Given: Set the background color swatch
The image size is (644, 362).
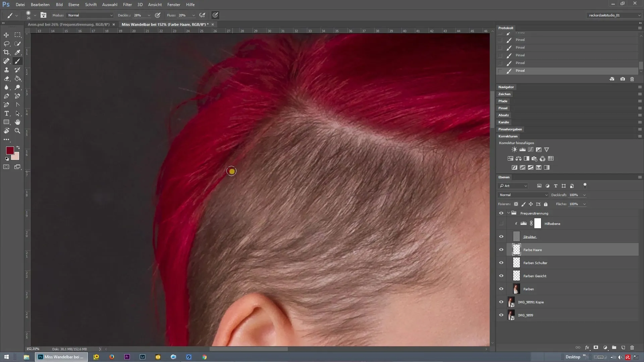Looking at the screenshot, I should tap(16, 157).
